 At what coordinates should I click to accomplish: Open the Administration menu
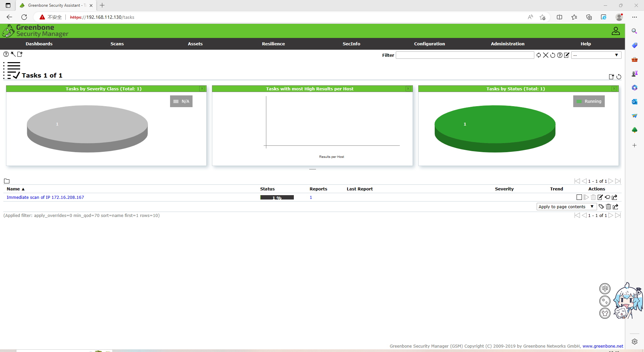coord(507,44)
